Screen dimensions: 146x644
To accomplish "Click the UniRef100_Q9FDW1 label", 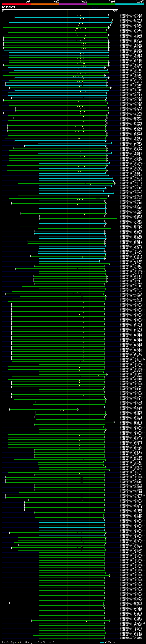I will point(131,100).
